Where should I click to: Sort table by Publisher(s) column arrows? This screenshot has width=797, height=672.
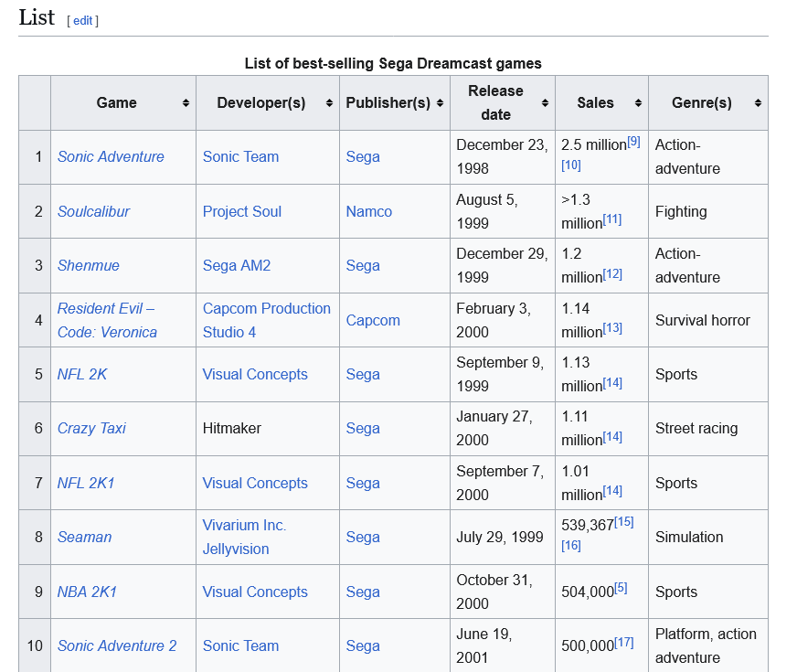(440, 103)
